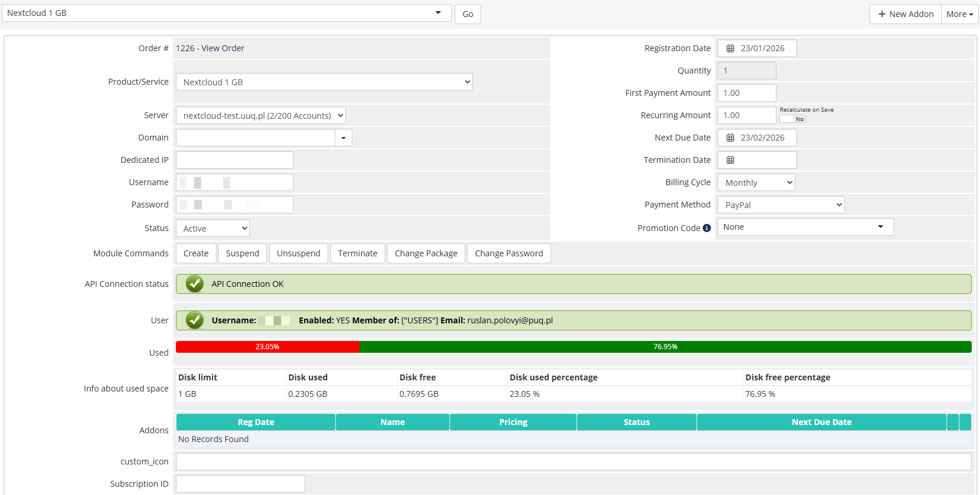
Task: Click the red used-space progress bar segment
Action: point(268,347)
